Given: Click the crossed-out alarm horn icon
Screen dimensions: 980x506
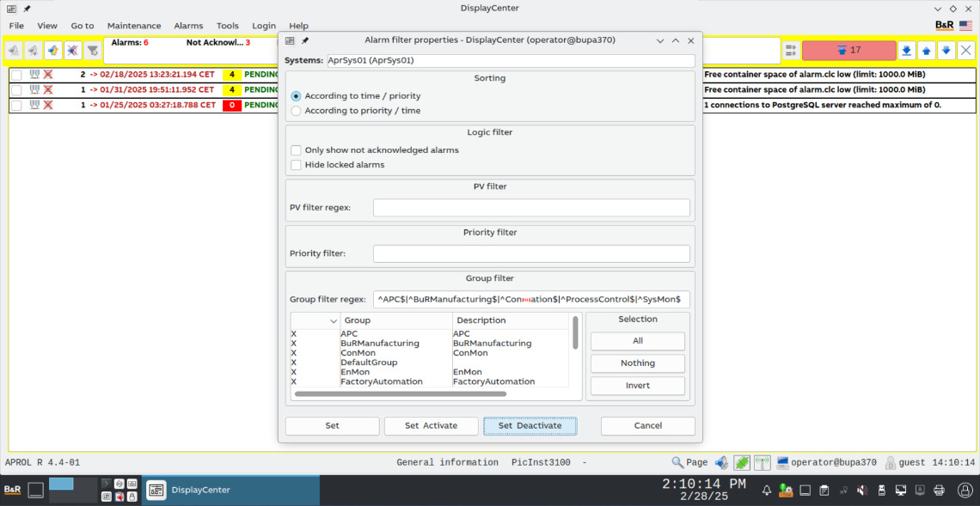Looking at the screenshot, I should click(73, 51).
